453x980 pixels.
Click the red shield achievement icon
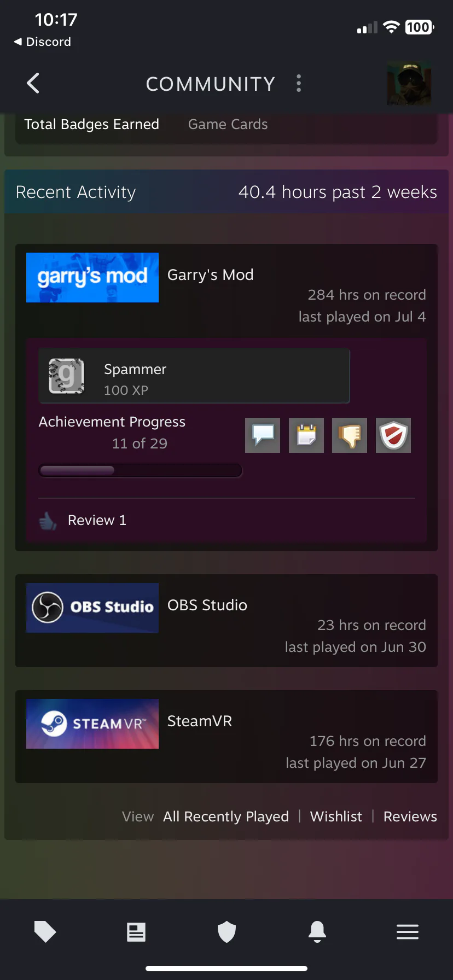393,435
